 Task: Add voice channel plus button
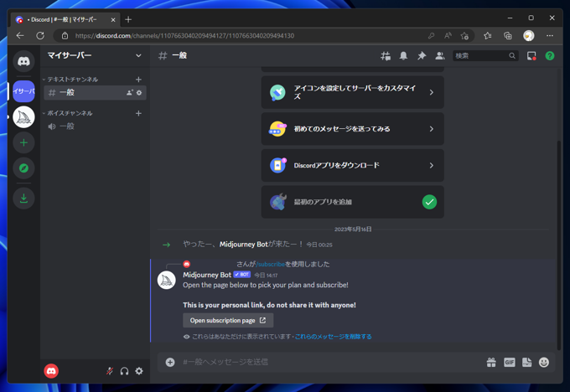[138, 113]
